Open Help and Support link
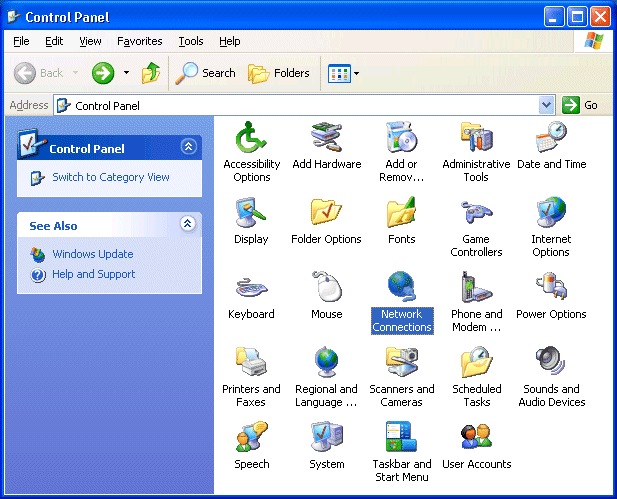Image resolution: width=617 pixels, height=499 pixels. coord(93,274)
